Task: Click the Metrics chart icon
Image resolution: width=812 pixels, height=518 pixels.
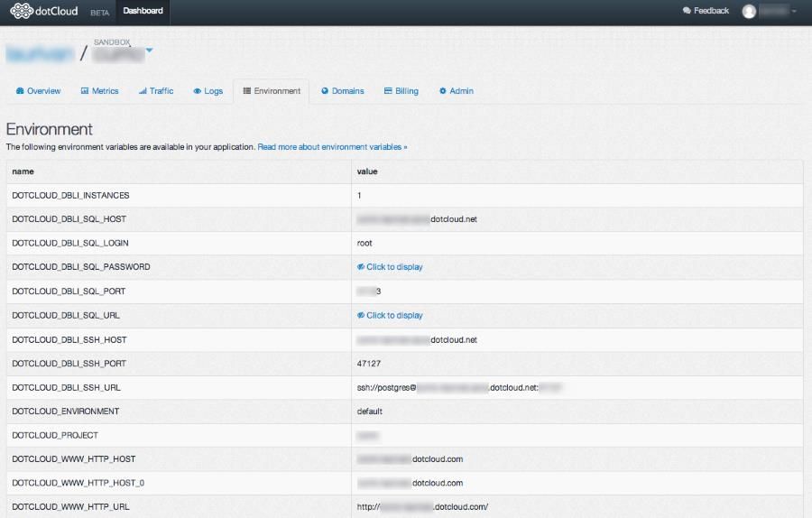Action: (x=85, y=90)
